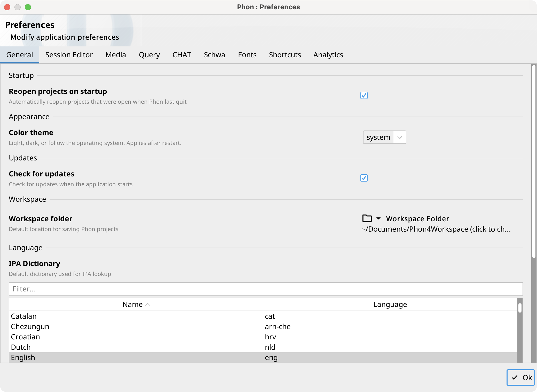
Task: Close the Preferences window with red button
Action: (7, 7)
